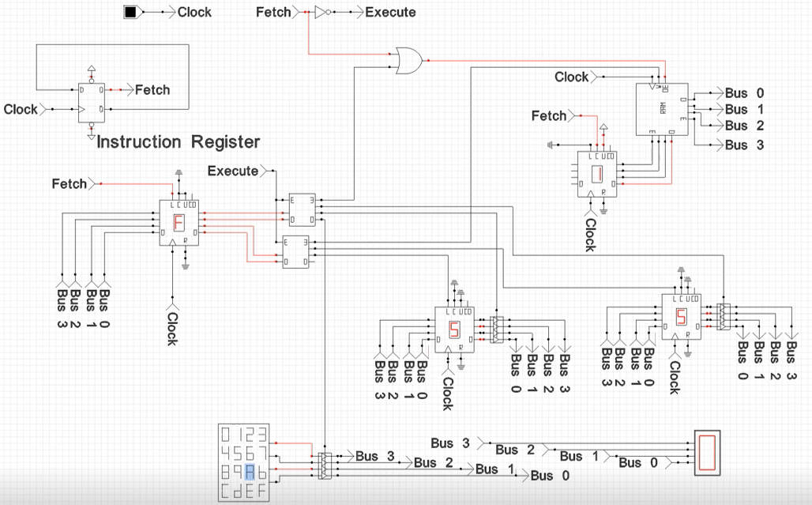Click the highlighted keypad key A
The width and height of the screenshot is (812, 505).
click(250, 472)
